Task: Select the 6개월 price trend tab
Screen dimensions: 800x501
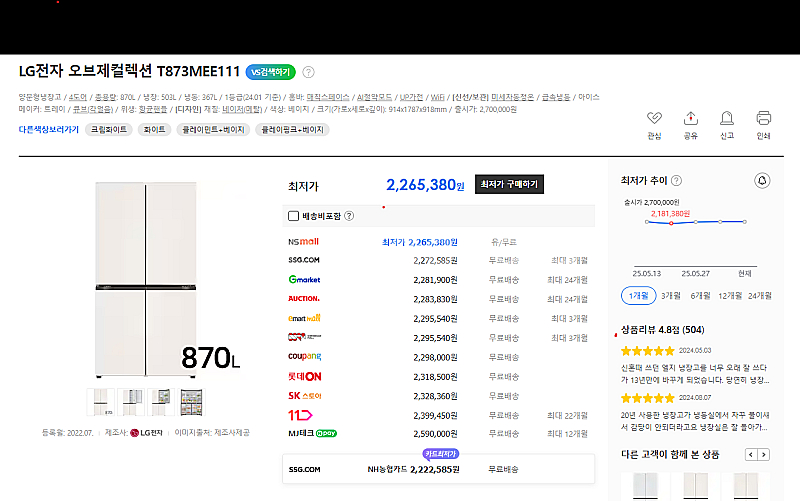Action: (700, 296)
